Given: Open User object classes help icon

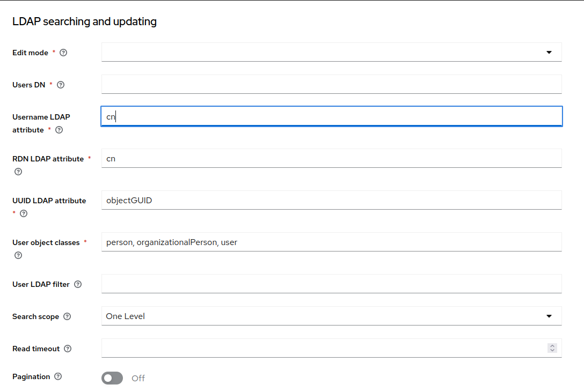Looking at the screenshot, I should tap(18, 255).
